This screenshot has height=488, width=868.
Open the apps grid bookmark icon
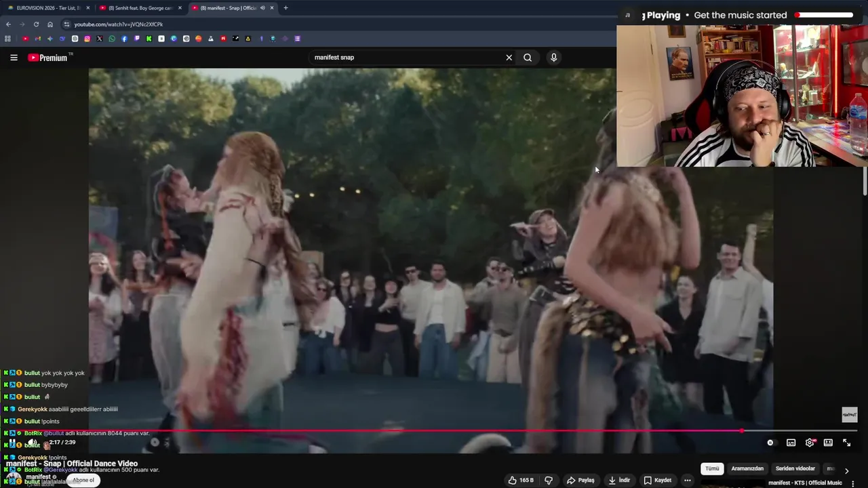(x=7, y=39)
